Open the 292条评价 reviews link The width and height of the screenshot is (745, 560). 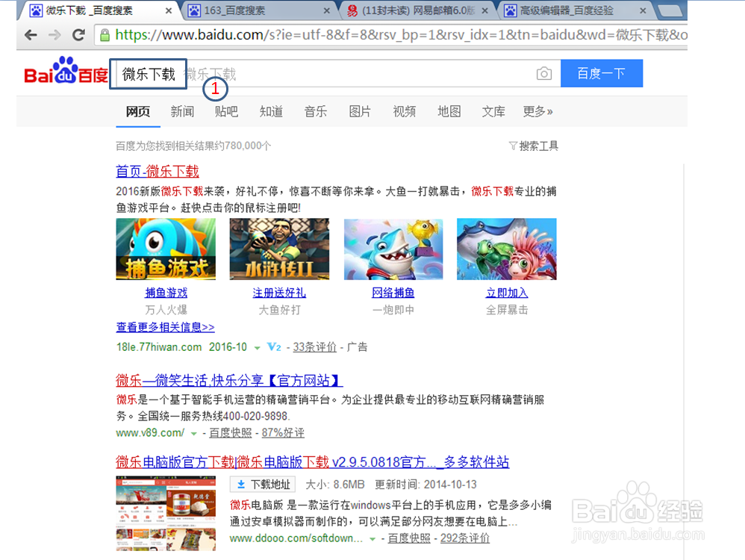click(x=465, y=538)
